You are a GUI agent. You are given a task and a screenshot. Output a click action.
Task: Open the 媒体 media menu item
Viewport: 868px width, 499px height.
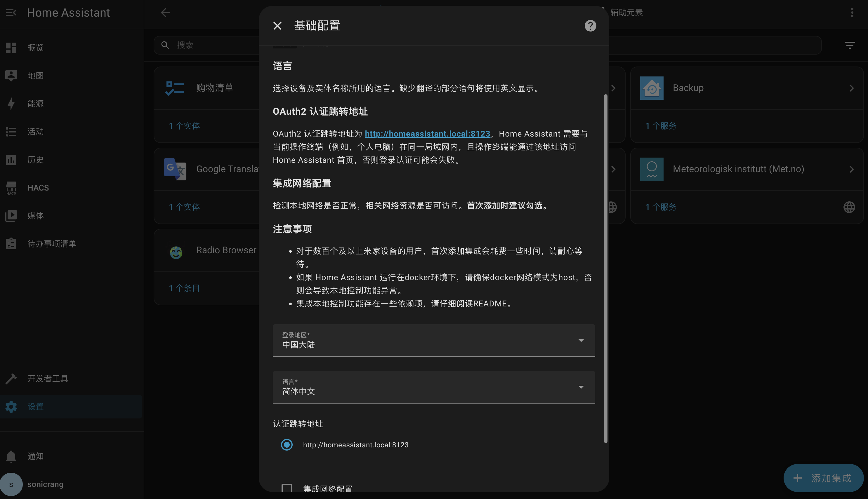[35, 216]
